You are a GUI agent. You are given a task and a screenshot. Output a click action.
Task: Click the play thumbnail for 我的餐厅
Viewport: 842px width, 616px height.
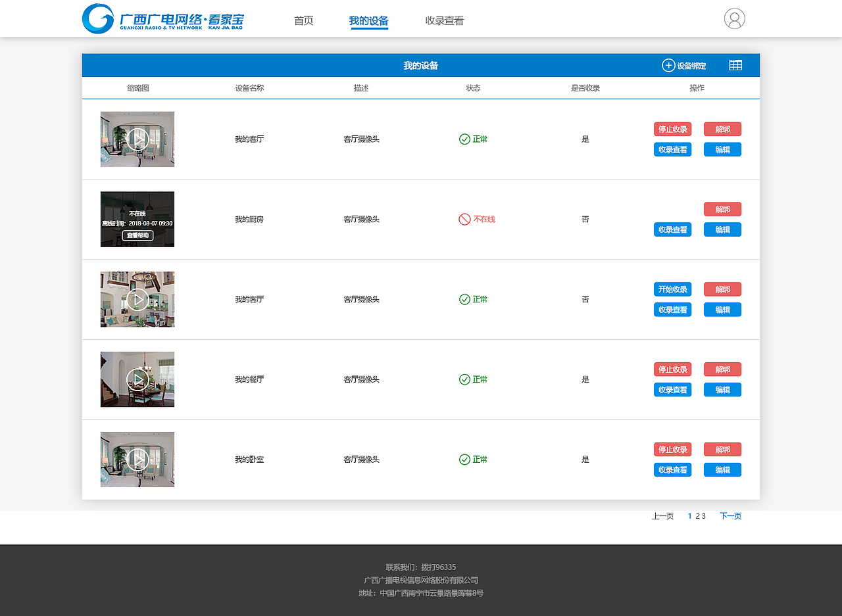pos(137,379)
